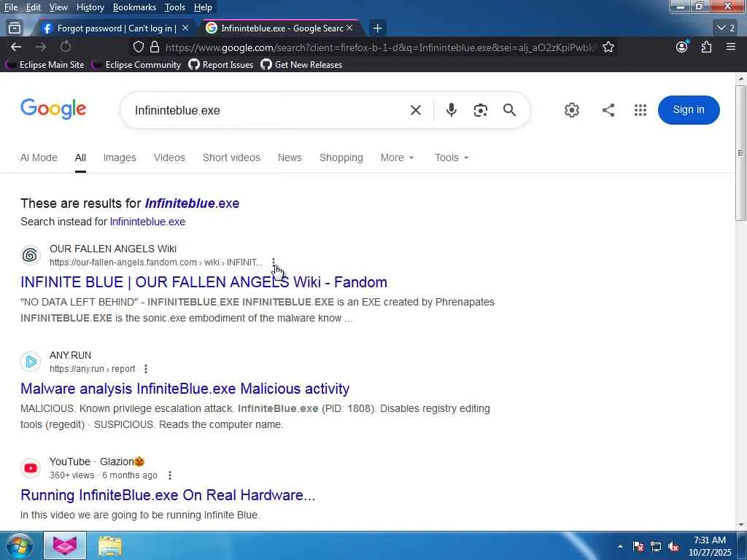Submit search with the magnifying glass icon
The width and height of the screenshot is (747, 560).
coord(509,110)
